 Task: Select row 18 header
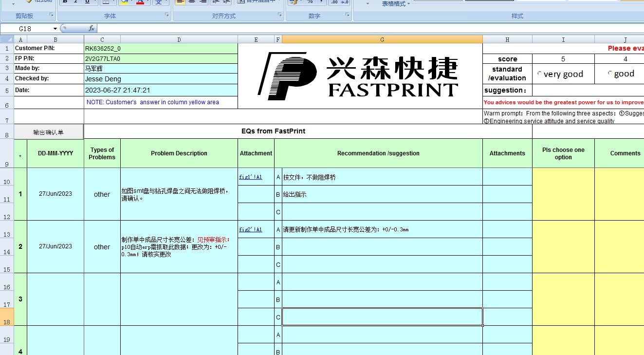click(x=7, y=317)
